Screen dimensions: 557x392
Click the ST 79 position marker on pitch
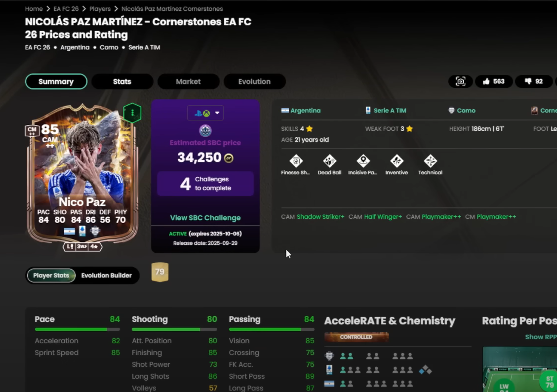pos(549,382)
